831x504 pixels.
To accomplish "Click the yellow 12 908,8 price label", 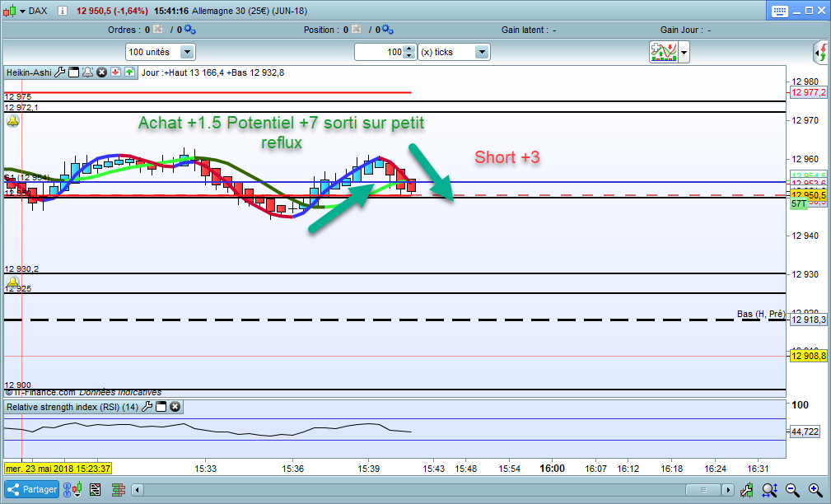I will click(x=808, y=356).
